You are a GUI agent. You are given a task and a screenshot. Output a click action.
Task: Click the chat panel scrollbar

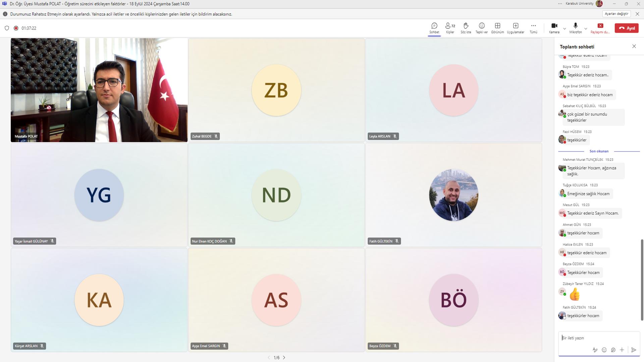[642, 280]
